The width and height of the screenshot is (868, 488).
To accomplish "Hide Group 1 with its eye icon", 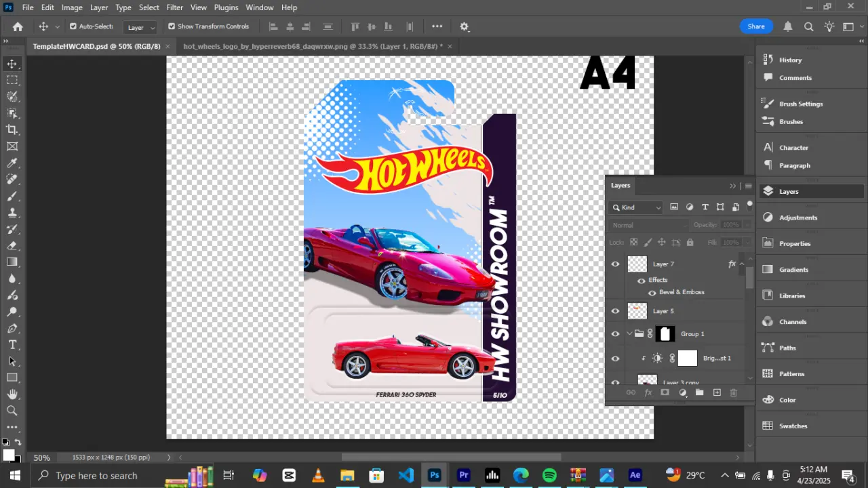I will coord(615,334).
